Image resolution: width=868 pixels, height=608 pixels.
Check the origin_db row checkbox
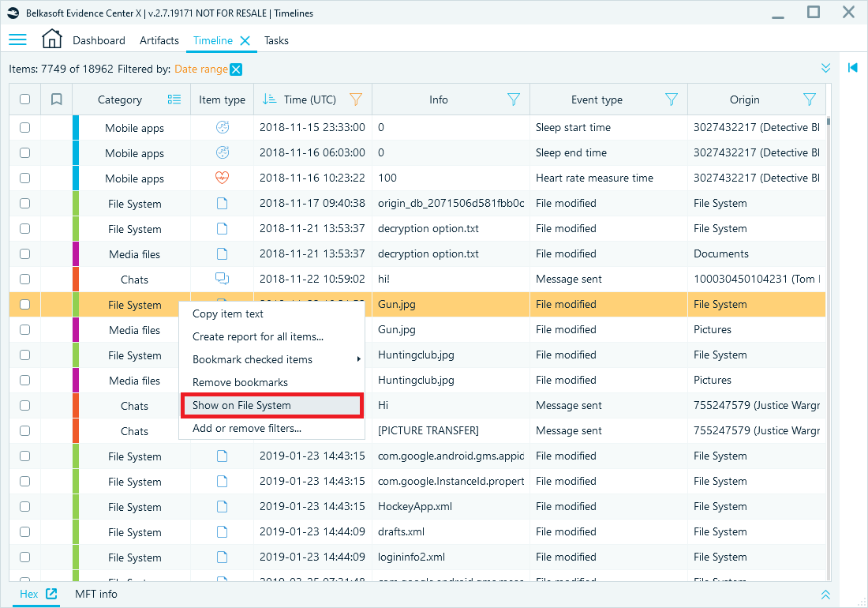25,203
